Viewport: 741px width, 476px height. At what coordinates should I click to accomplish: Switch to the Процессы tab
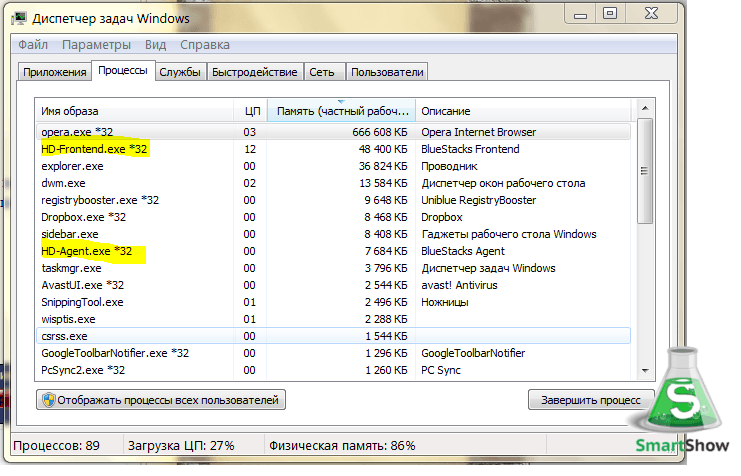tap(123, 70)
